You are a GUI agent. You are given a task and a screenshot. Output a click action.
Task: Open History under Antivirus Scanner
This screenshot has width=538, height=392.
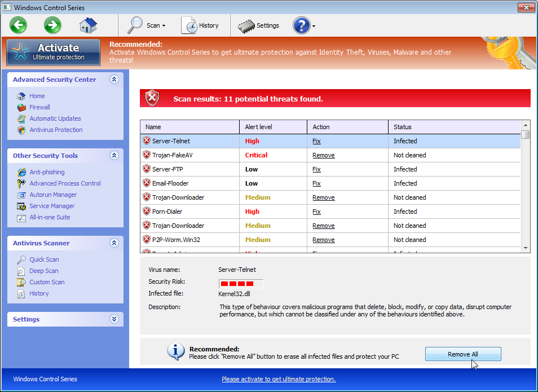point(39,294)
